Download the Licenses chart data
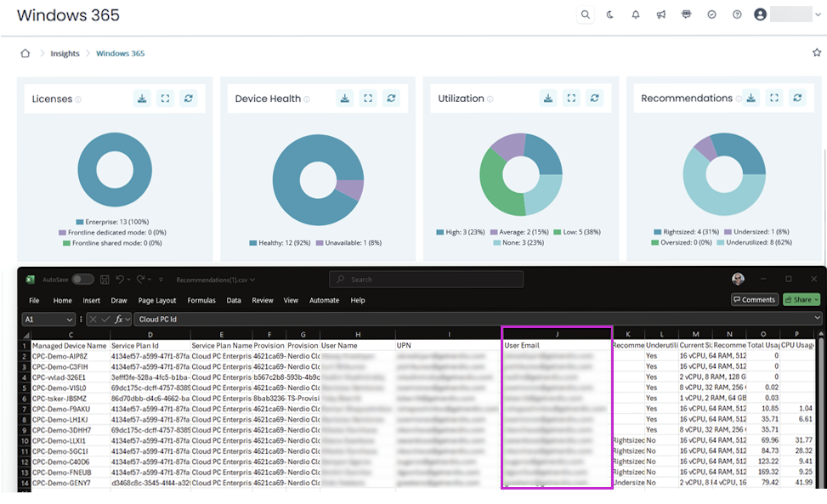Screen dimensions: 827x504 [142, 99]
